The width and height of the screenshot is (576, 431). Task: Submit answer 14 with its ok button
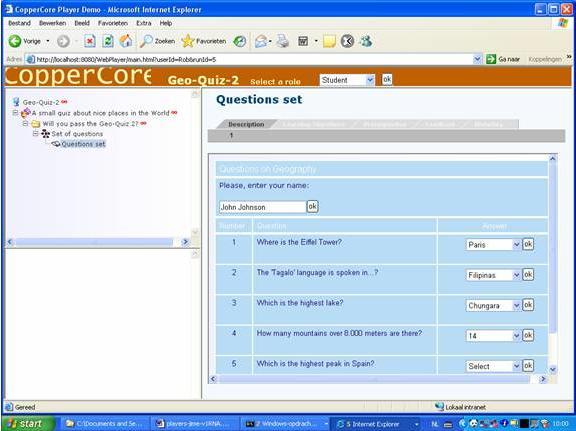click(528, 335)
